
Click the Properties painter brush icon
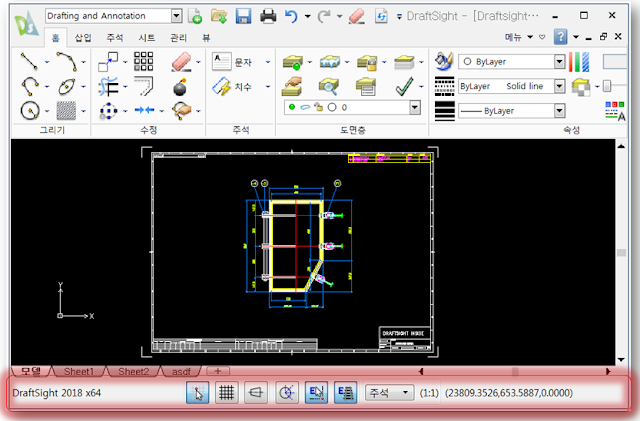[x=444, y=61]
